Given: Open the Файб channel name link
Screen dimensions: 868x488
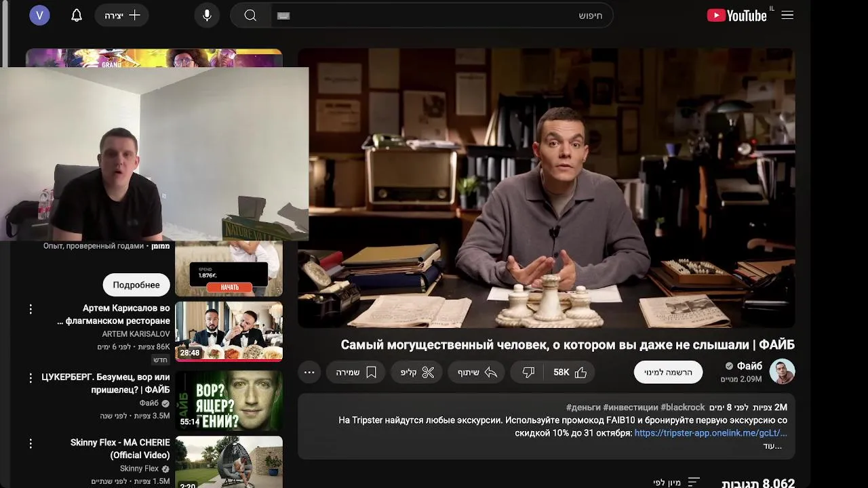Looking at the screenshot, I should click(x=749, y=366).
